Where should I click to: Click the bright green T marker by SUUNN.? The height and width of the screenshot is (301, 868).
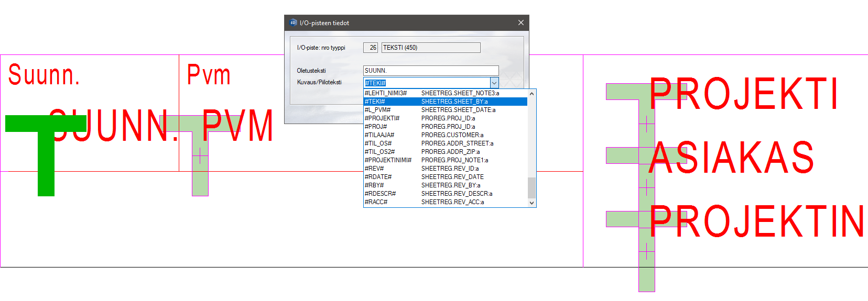tap(46, 157)
